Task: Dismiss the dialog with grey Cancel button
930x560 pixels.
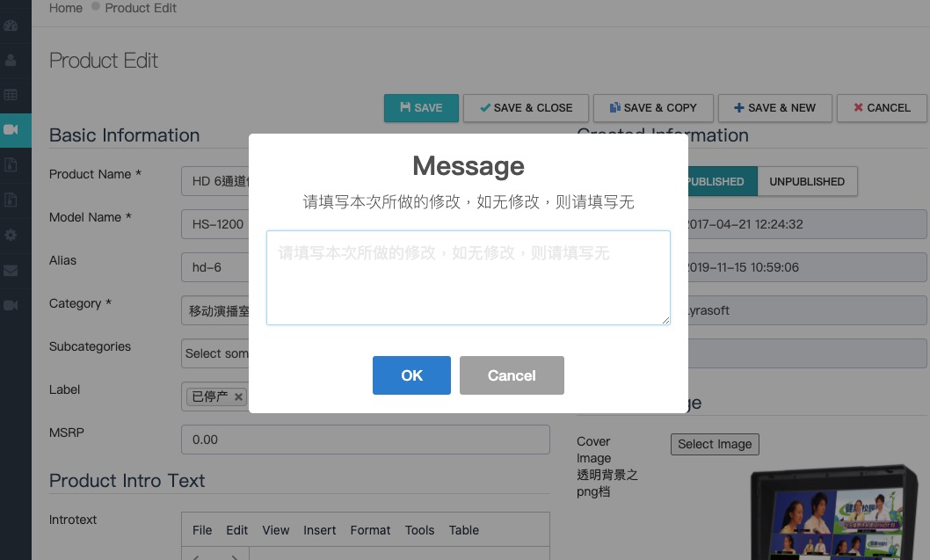Action: [512, 375]
